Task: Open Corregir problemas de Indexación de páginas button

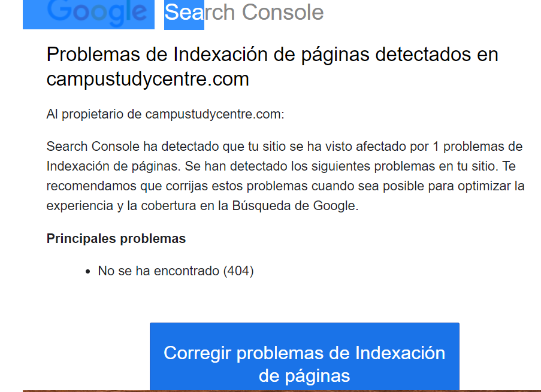Action: [304, 357]
